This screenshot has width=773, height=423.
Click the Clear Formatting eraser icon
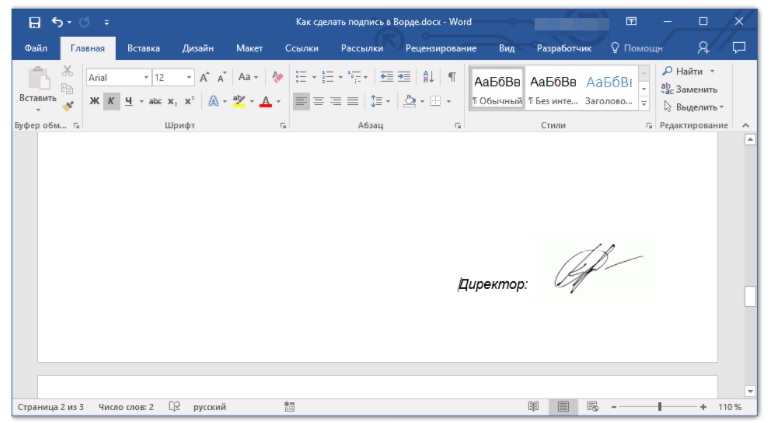pos(278,77)
